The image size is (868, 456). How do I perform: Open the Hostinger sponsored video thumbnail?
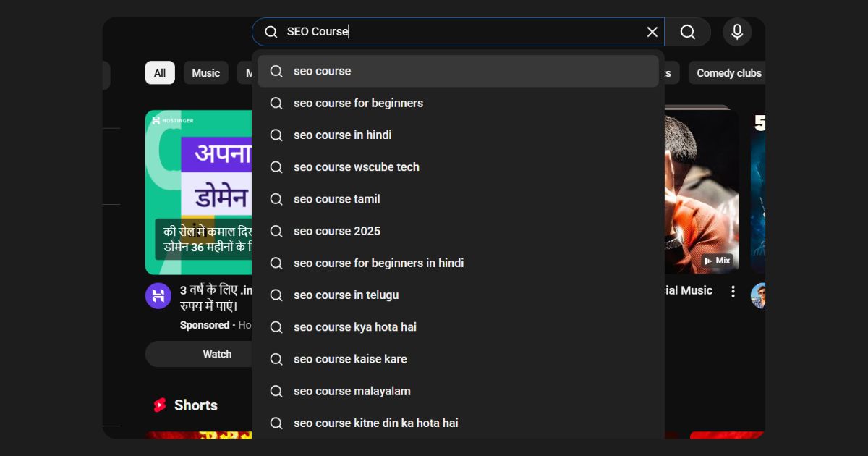199,193
